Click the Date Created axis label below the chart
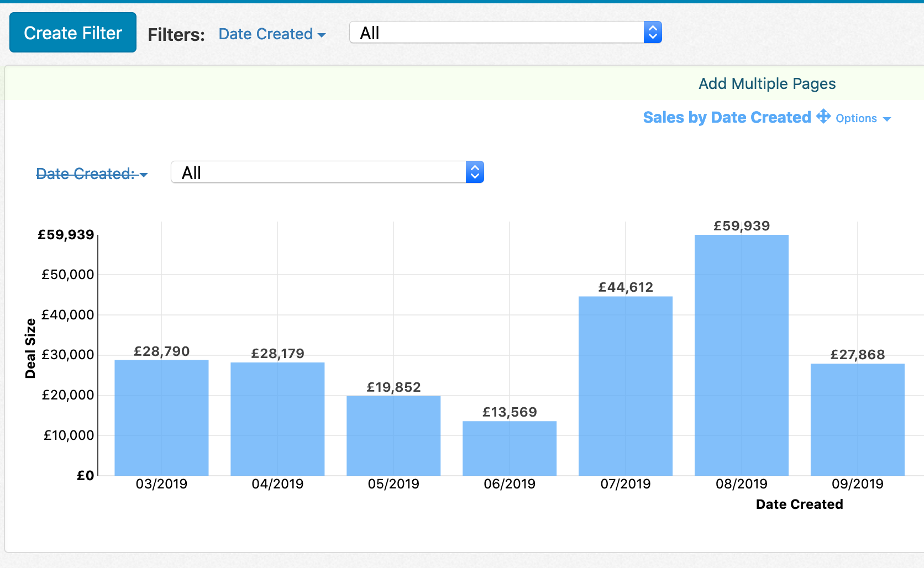This screenshot has height=568, width=924. point(799,504)
